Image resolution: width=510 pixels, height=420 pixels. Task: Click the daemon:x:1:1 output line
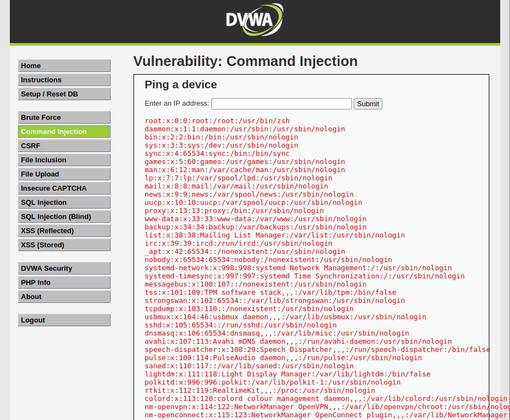(245, 129)
